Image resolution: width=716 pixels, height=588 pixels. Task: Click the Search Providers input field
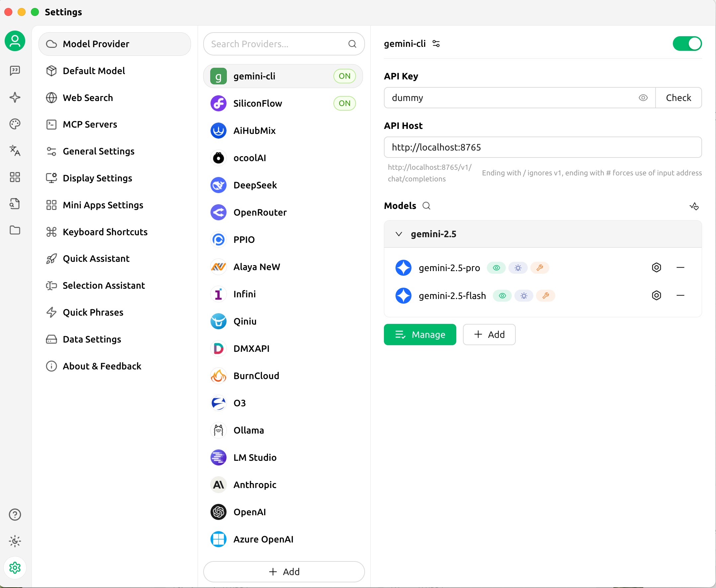(278, 44)
